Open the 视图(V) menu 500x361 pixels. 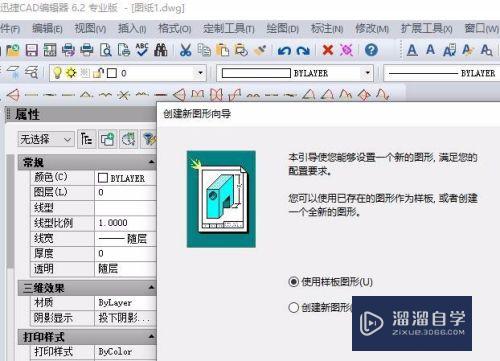click(90, 29)
